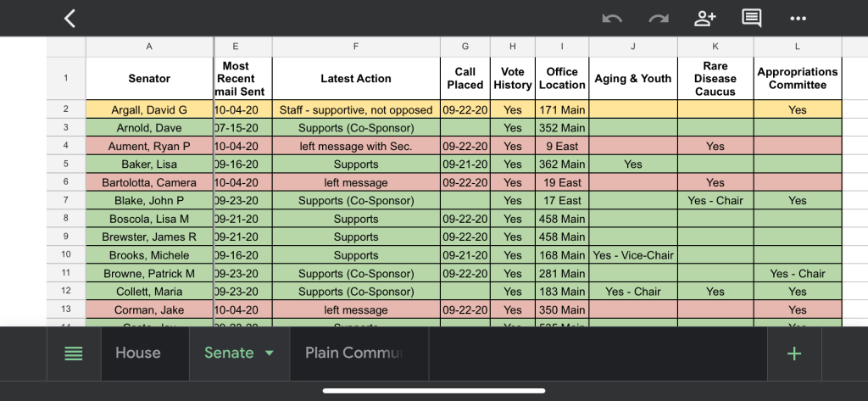Select the 171 Main office location cell
Screen dimensions: 868x401
561,109
